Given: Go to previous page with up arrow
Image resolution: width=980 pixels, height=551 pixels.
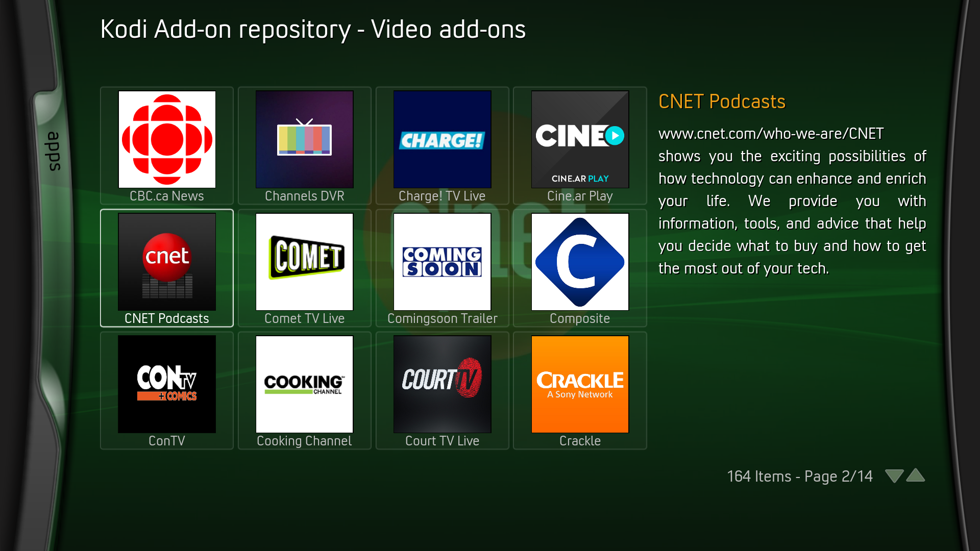Looking at the screenshot, I should 916,475.
